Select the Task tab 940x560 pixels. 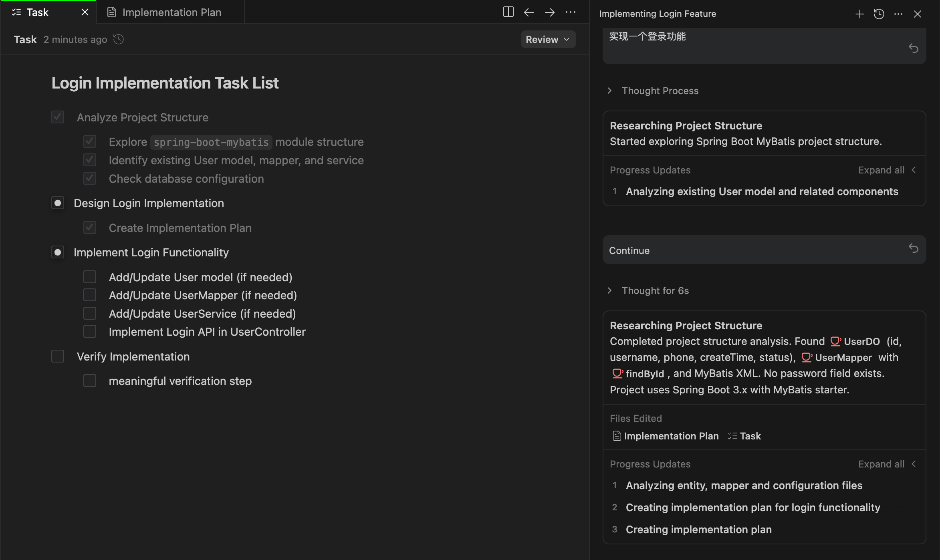pos(37,12)
